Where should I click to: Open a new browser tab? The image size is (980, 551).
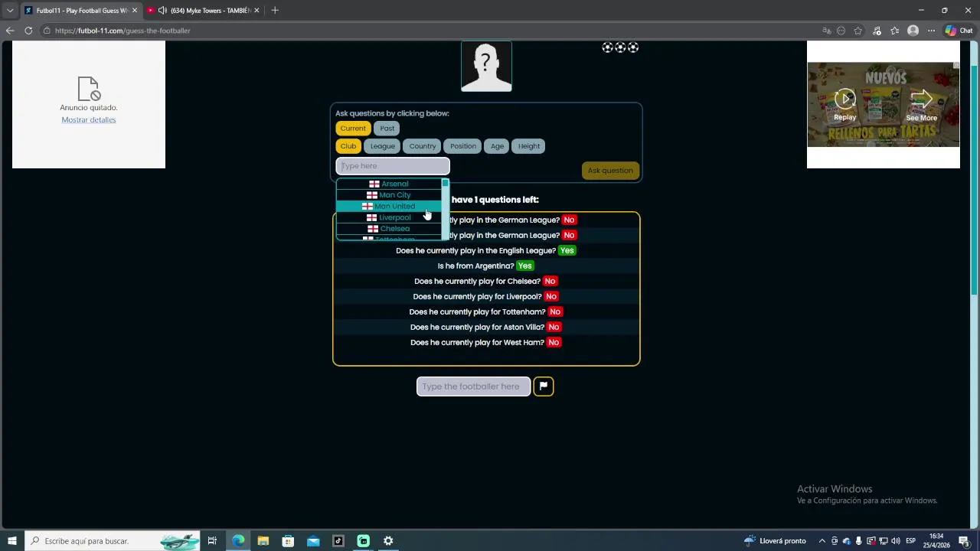pos(275,10)
